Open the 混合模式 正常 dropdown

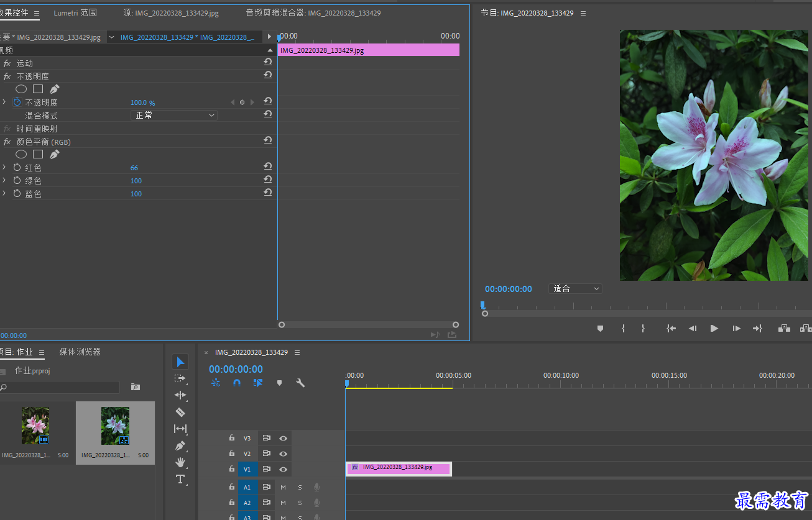pos(174,116)
